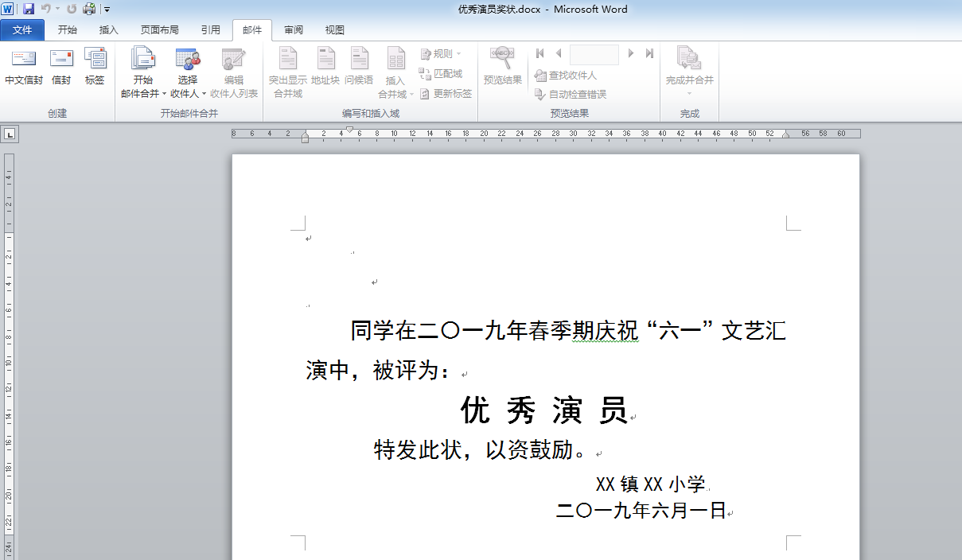Click 查找收件人 button
The height and width of the screenshot is (560, 962).
tap(566, 76)
